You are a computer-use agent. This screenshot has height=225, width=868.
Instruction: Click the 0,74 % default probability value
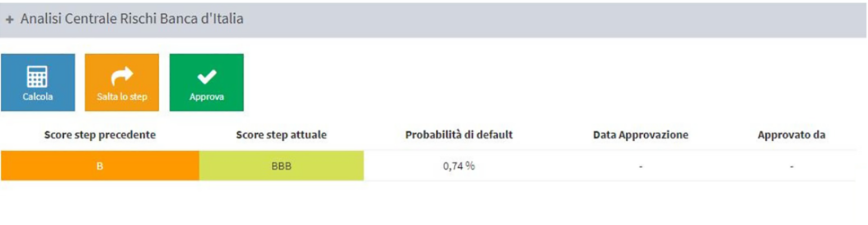pyautogui.click(x=459, y=166)
